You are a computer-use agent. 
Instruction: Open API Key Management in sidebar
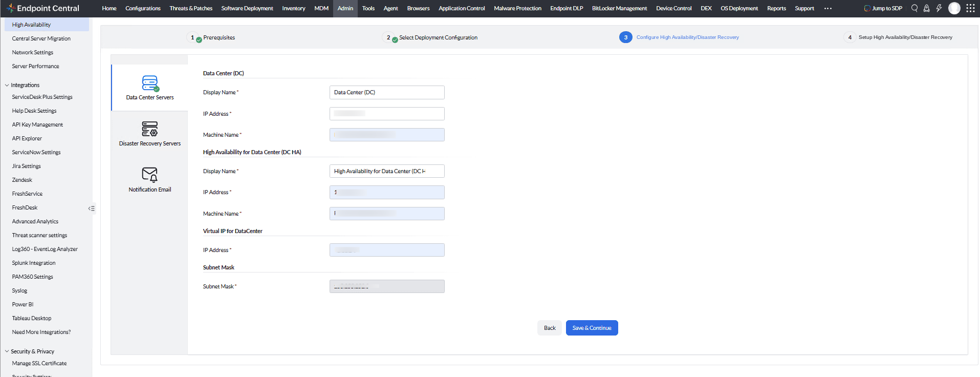[37, 124]
